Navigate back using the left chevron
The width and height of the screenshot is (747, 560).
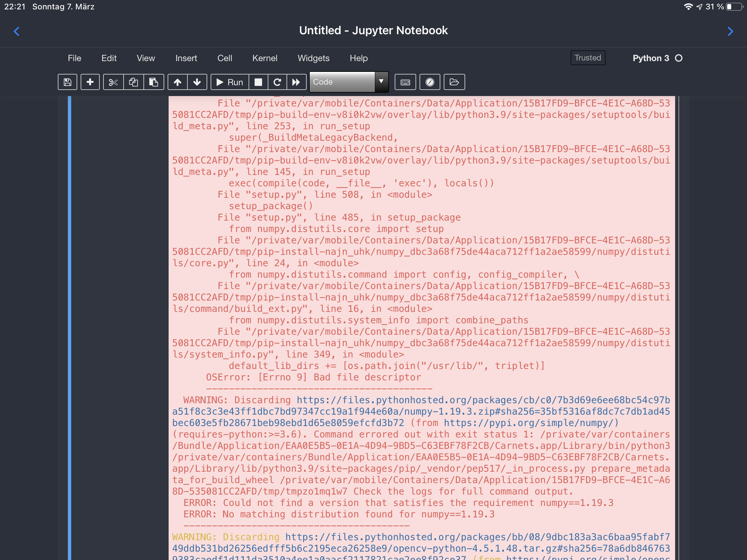pyautogui.click(x=16, y=31)
